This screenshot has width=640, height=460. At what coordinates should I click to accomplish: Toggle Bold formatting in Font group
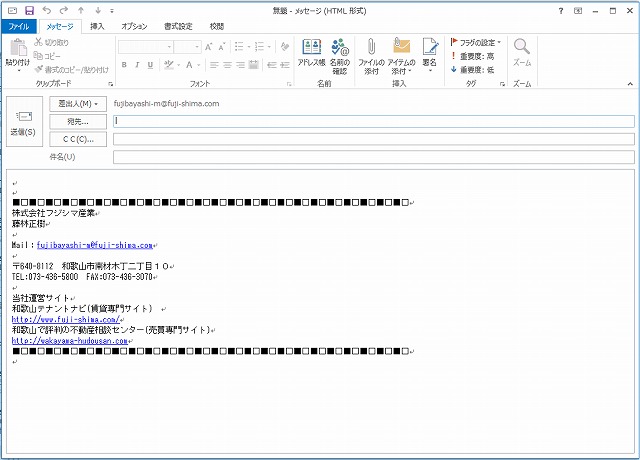click(x=124, y=65)
